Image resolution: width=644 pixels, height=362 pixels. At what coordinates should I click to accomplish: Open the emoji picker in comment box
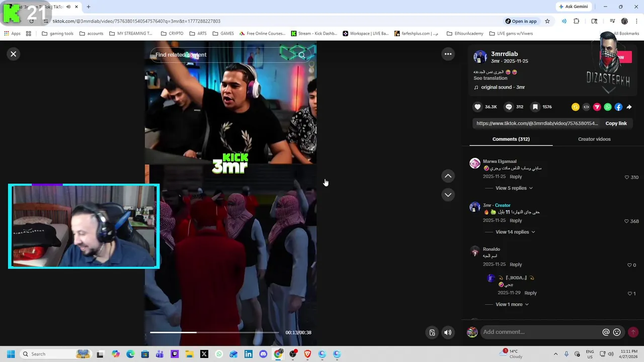617,332
